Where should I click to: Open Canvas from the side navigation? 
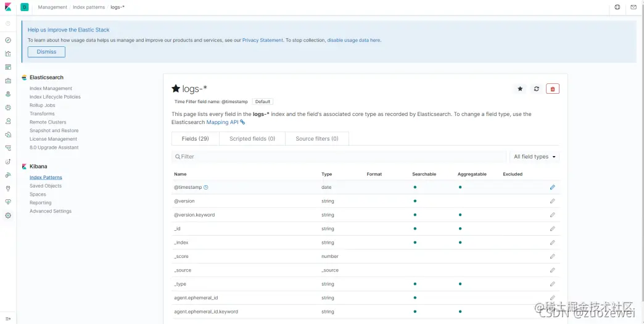tap(8, 80)
